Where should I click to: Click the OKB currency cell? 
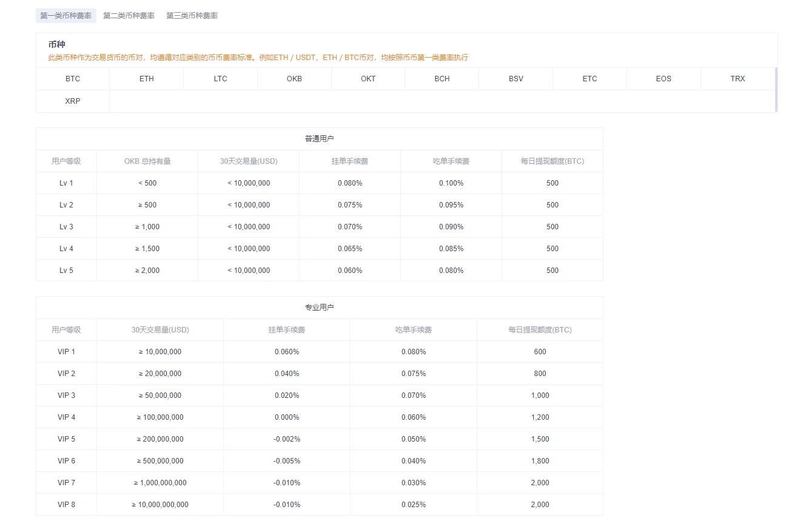[x=294, y=79]
